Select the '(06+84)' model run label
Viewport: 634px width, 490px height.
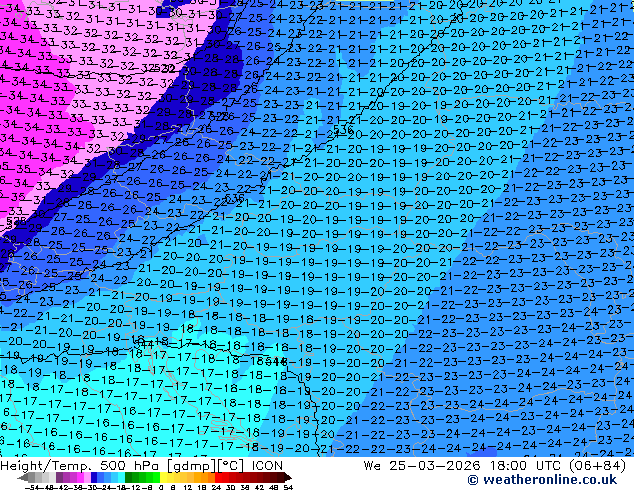(x=597, y=466)
